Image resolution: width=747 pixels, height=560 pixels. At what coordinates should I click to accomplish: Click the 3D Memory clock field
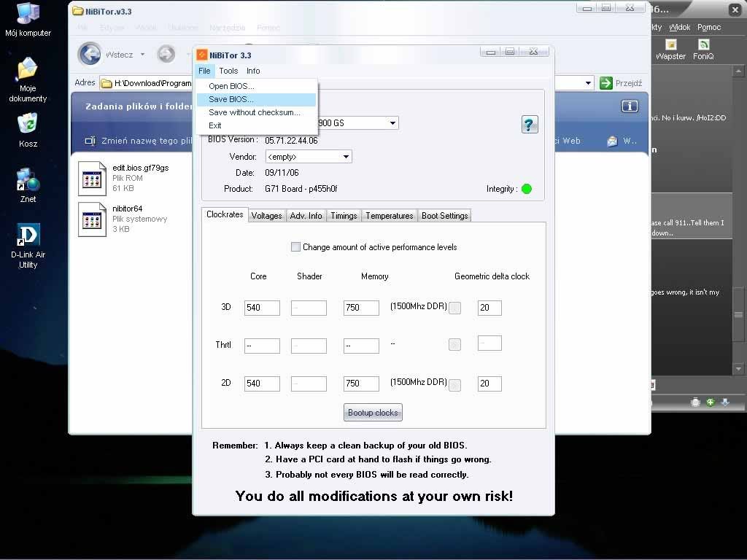tap(361, 308)
